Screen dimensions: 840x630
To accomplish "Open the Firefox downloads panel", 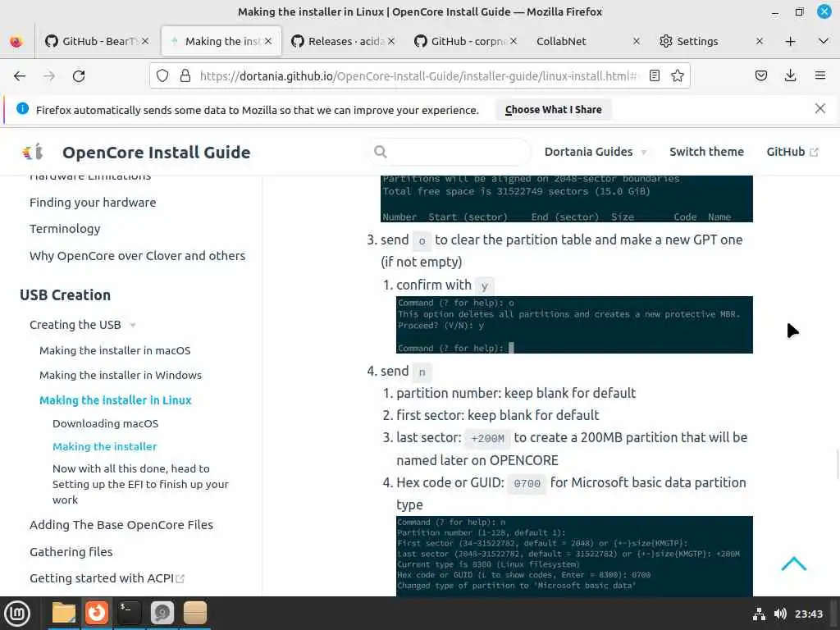I will pos(790,75).
